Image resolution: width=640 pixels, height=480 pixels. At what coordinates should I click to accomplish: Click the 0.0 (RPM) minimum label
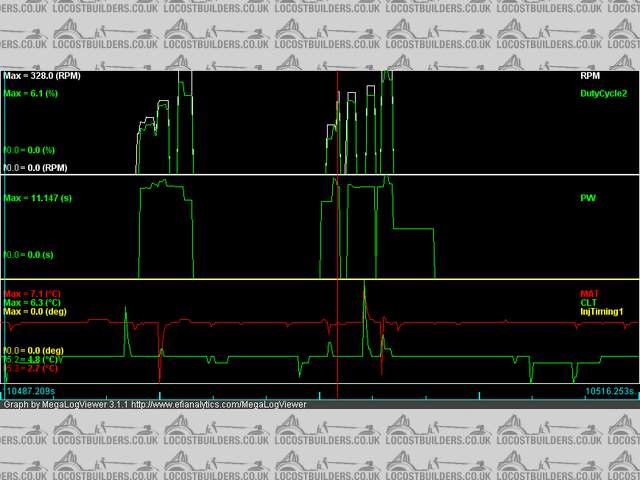tap(37, 168)
